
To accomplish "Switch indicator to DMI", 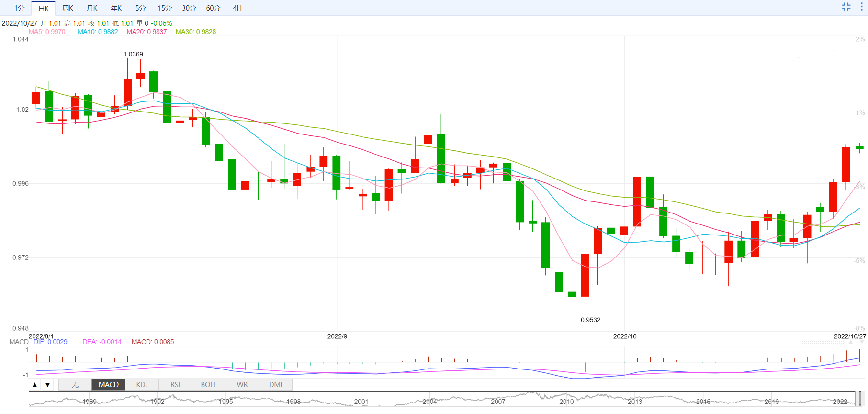I will [275, 385].
